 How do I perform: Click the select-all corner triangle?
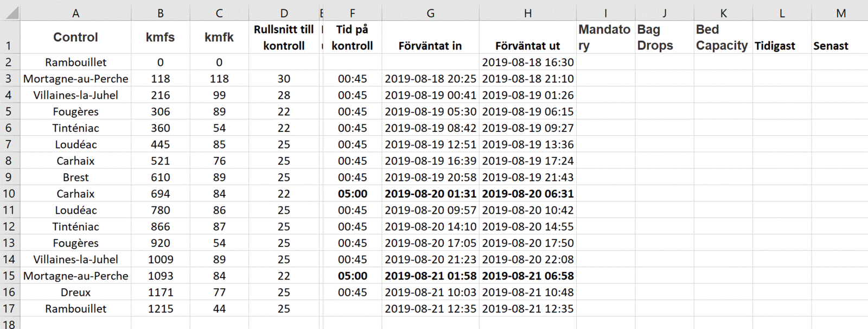(11, 12)
